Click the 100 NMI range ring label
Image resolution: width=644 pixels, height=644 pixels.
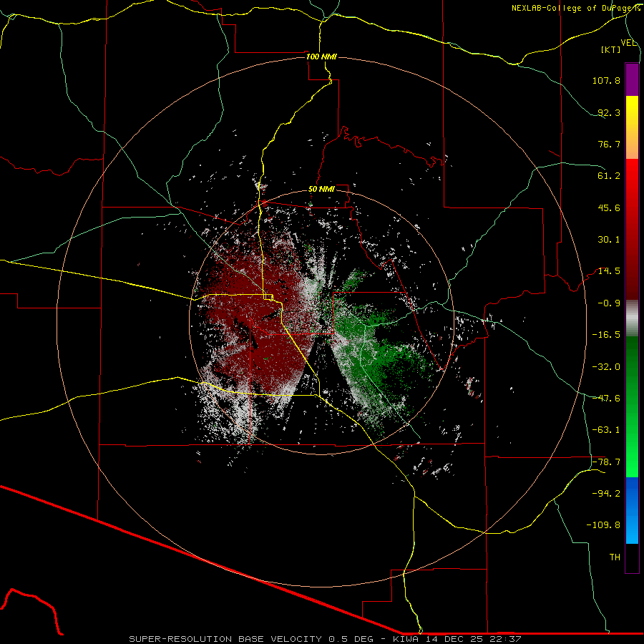(x=321, y=57)
